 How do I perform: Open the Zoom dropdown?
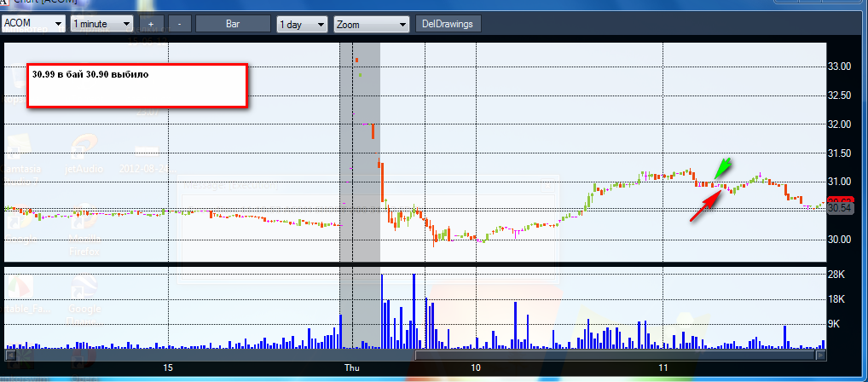[x=372, y=24]
